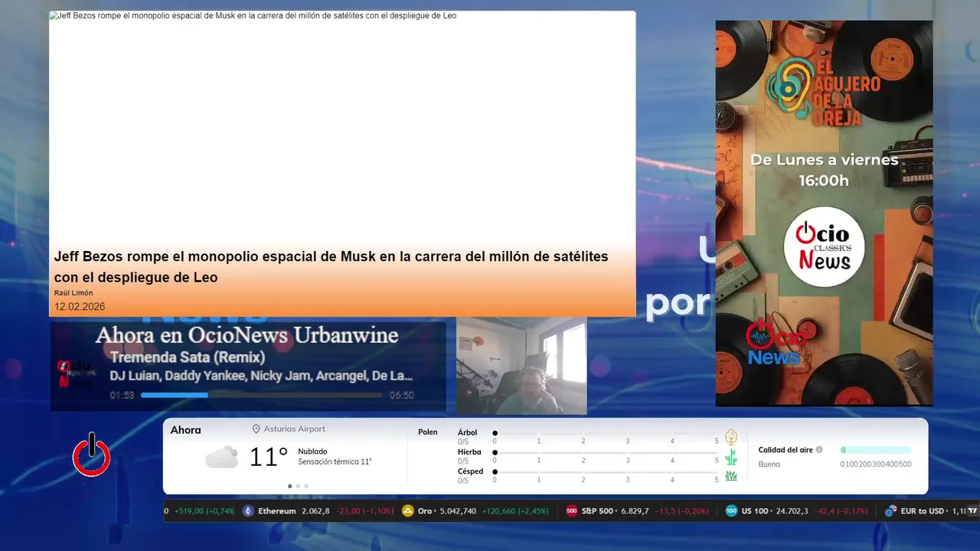
Task: Click the Buena air quality rating
Action: (769, 465)
